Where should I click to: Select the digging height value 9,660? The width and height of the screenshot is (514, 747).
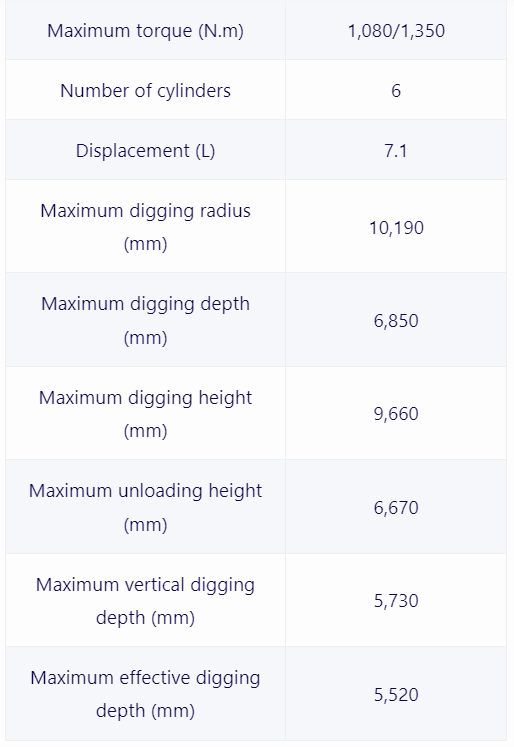pyautogui.click(x=396, y=414)
